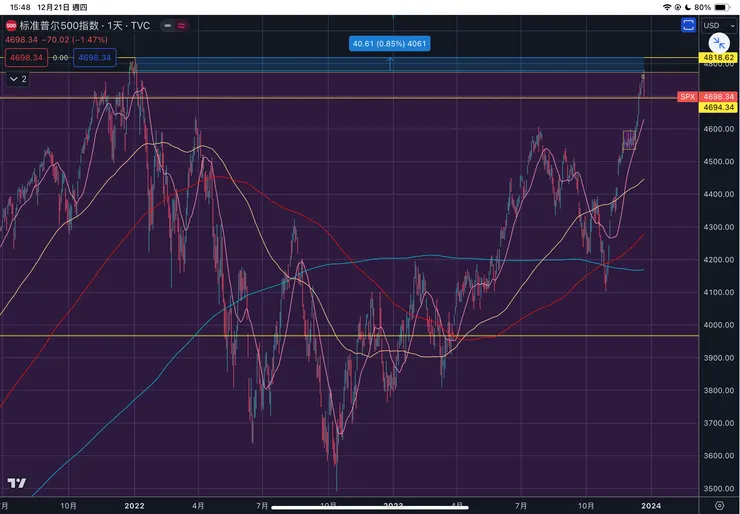Tap the 0.00 spread value

[60, 58]
